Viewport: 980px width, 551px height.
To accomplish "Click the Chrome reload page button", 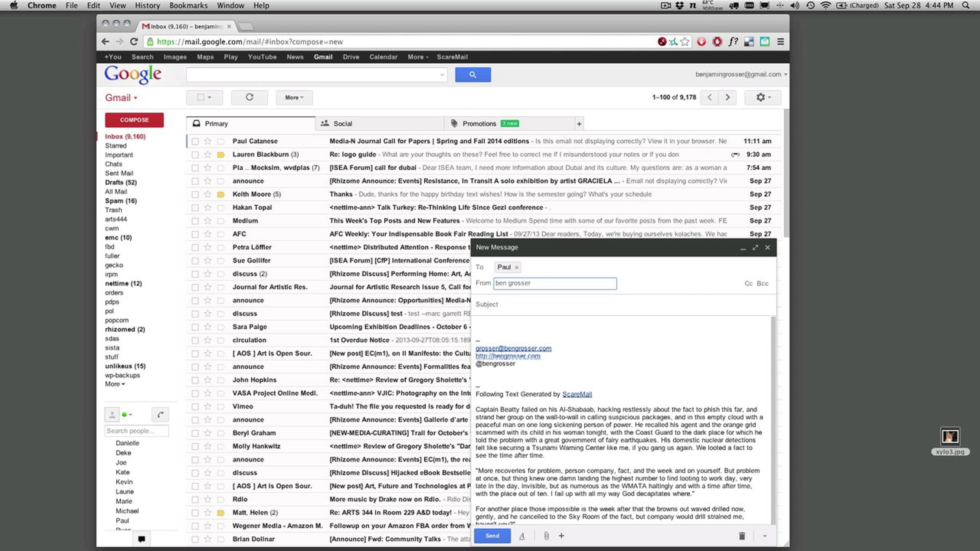I will pyautogui.click(x=134, y=42).
